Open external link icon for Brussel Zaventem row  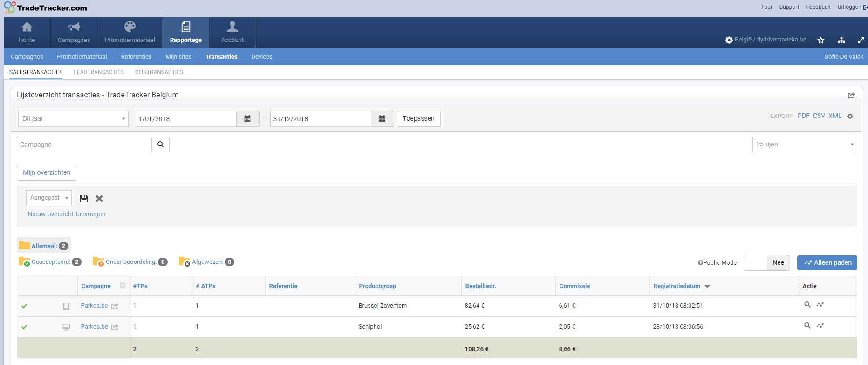click(x=115, y=306)
